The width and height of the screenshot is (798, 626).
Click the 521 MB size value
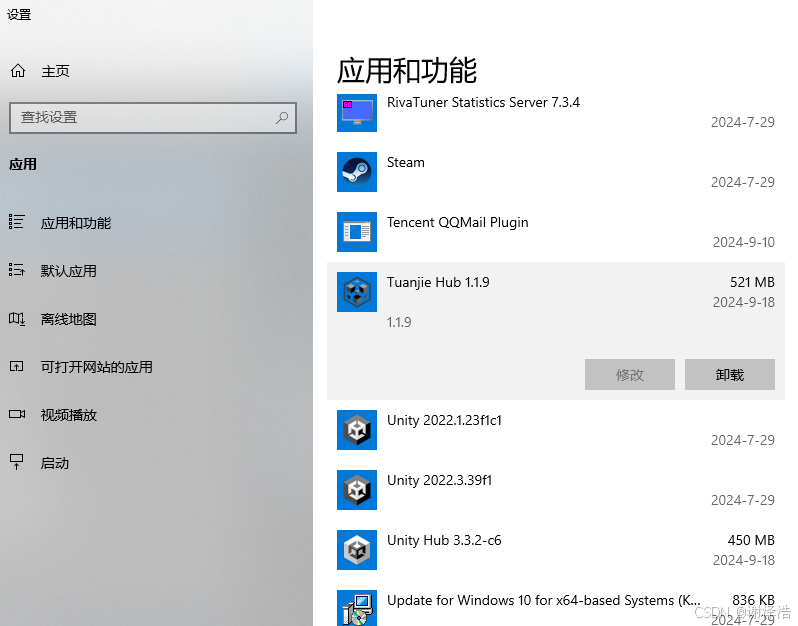(x=752, y=282)
